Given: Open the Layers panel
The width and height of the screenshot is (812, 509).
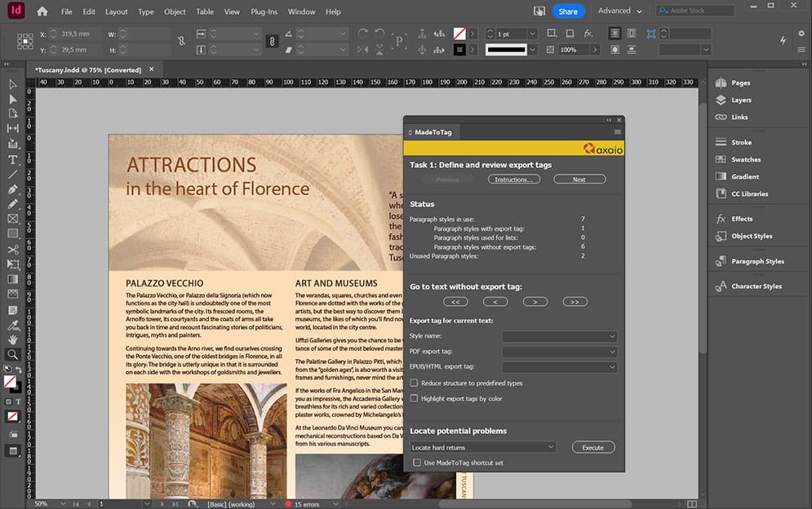Looking at the screenshot, I should tap(741, 100).
